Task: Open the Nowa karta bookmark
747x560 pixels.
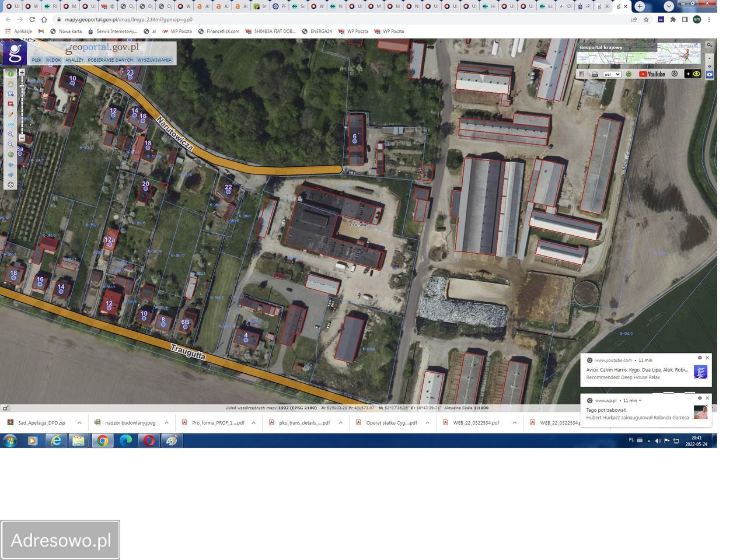Action: pyautogui.click(x=66, y=32)
